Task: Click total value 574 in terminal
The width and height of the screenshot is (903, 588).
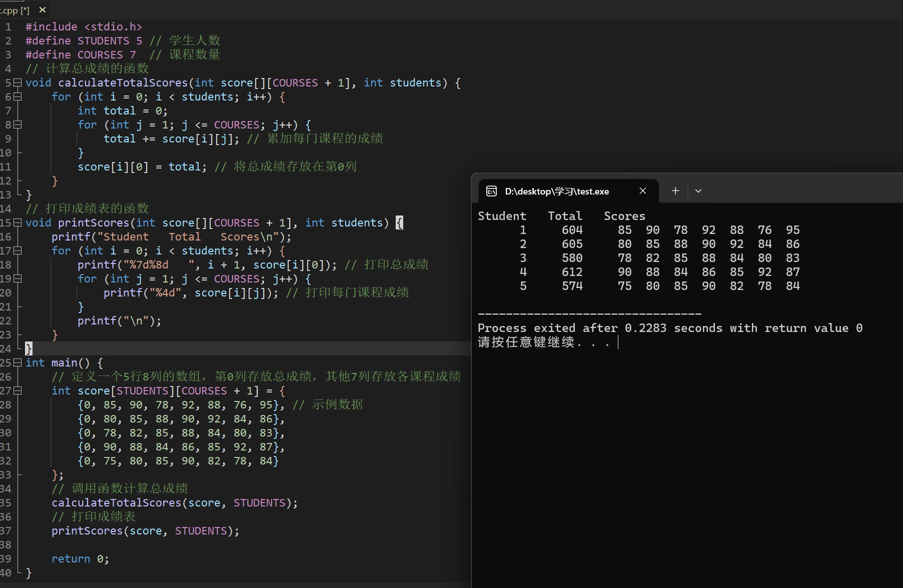Action: [x=572, y=286]
